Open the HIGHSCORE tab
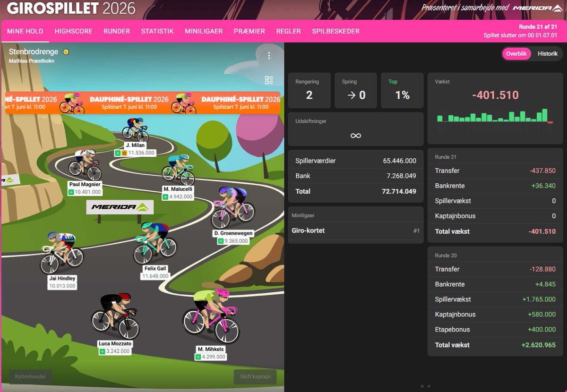The width and height of the screenshot is (567, 392). point(73,31)
